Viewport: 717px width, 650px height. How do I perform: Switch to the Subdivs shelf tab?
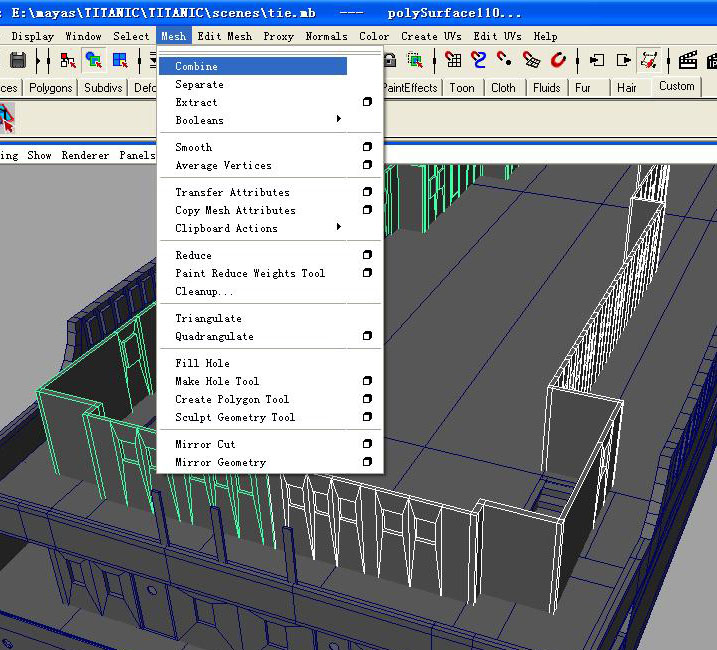click(x=103, y=87)
